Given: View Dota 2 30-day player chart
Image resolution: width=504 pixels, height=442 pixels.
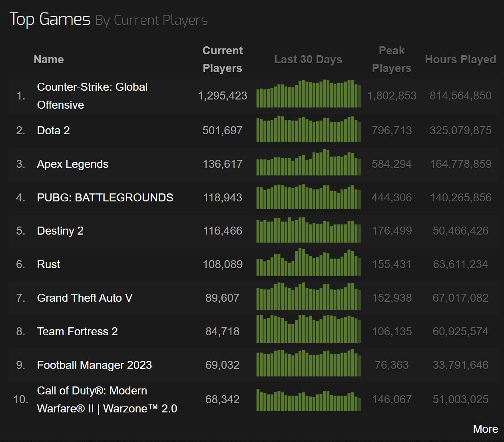Looking at the screenshot, I should point(309,129).
